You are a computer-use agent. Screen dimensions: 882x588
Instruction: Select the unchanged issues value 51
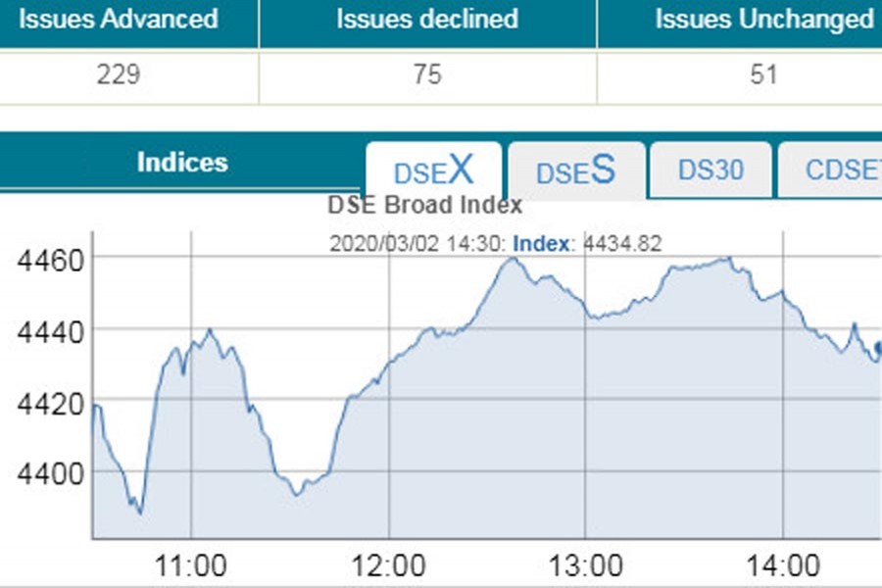[x=763, y=75]
